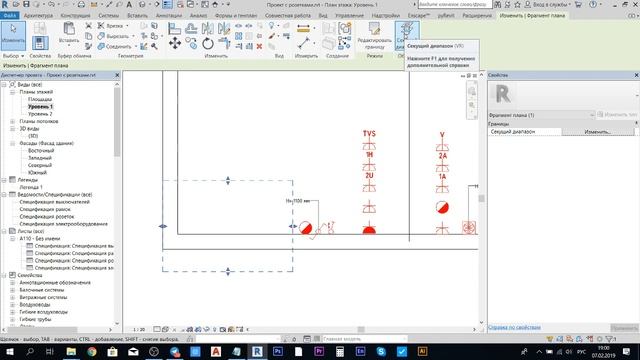Collapse the Ведомости/Спецификации node
The width and height of the screenshot is (640, 360).
pos(4,195)
